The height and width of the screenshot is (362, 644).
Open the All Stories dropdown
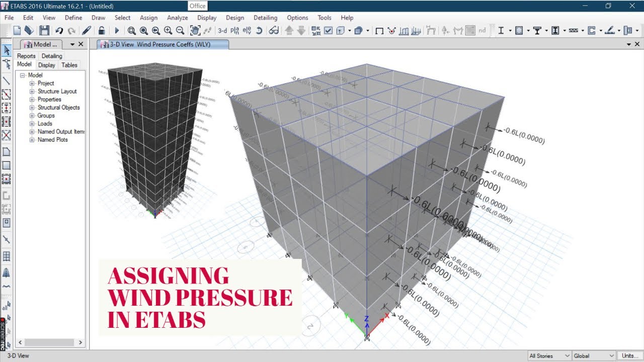[x=549, y=355]
